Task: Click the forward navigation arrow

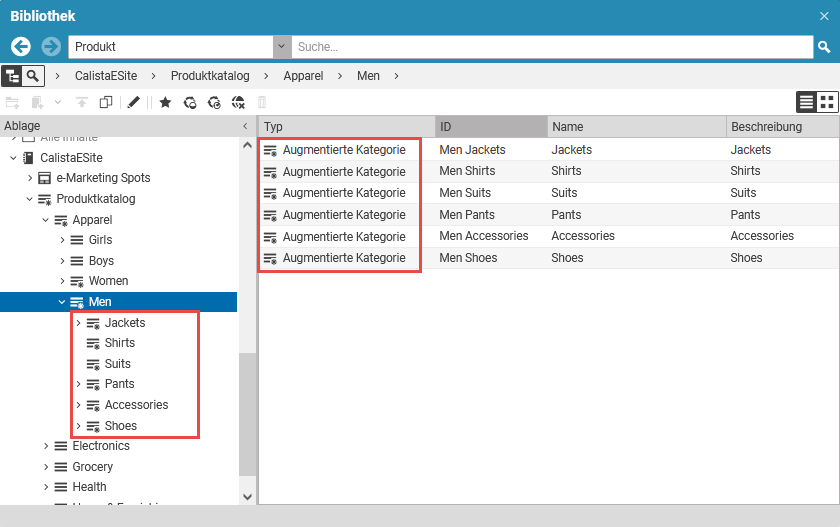Action: (x=51, y=47)
